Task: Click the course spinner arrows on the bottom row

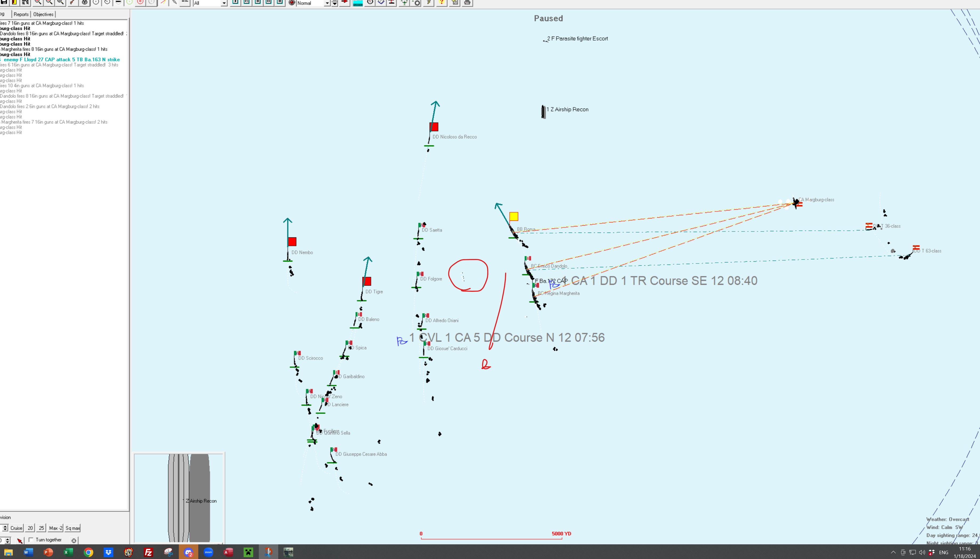Action: coord(7,541)
